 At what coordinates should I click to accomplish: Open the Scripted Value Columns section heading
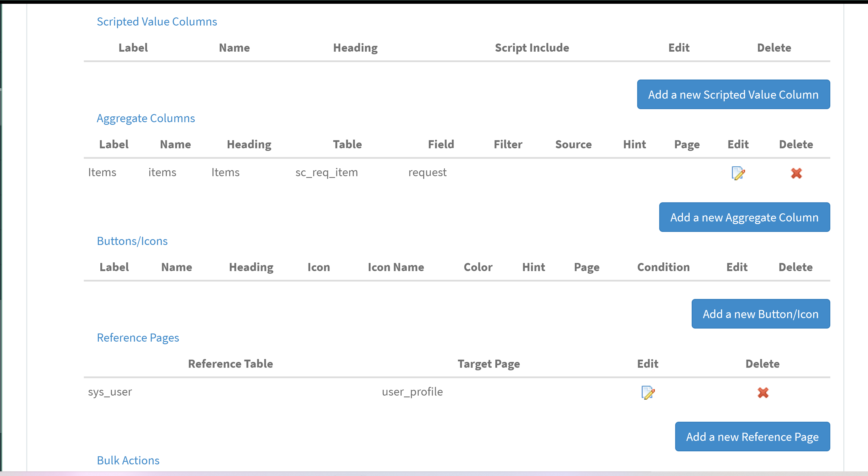(x=157, y=21)
